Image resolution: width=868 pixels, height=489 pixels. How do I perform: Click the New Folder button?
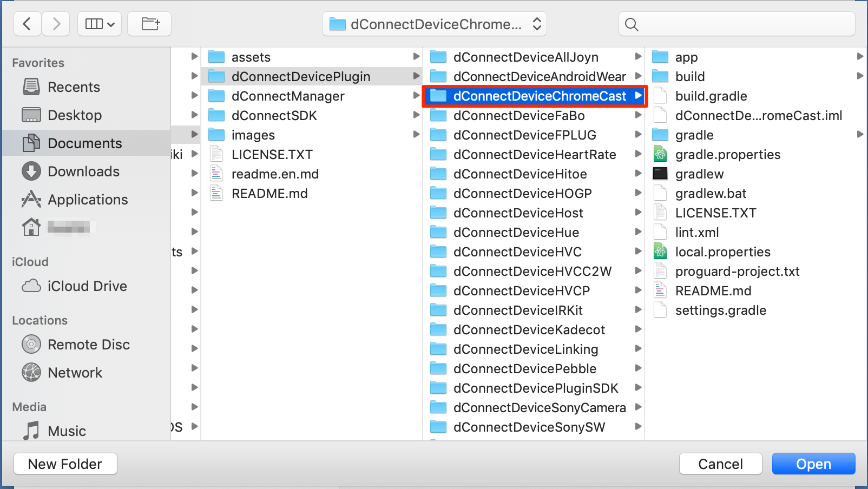65,464
